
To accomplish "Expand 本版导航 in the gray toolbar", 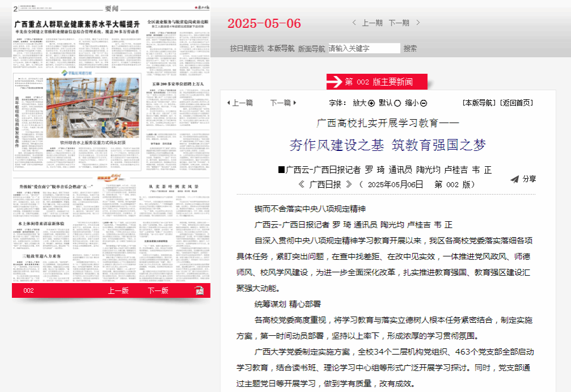I will click(281, 49).
